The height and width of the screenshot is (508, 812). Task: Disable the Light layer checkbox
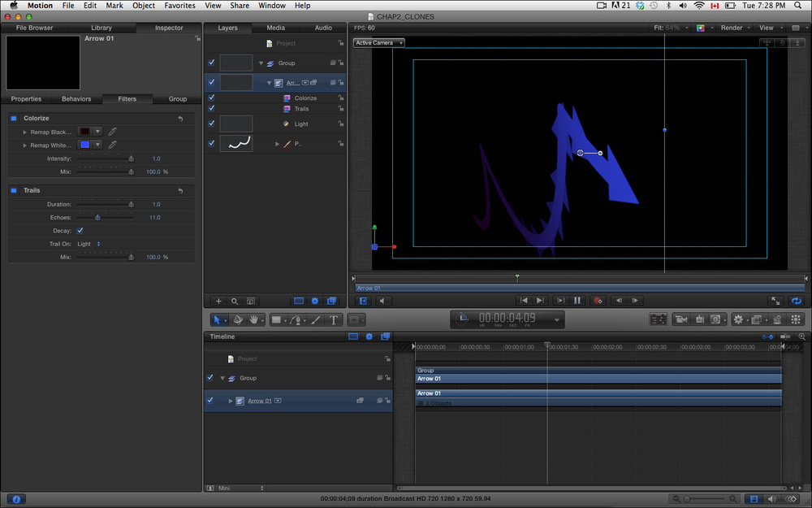(211, 124)
